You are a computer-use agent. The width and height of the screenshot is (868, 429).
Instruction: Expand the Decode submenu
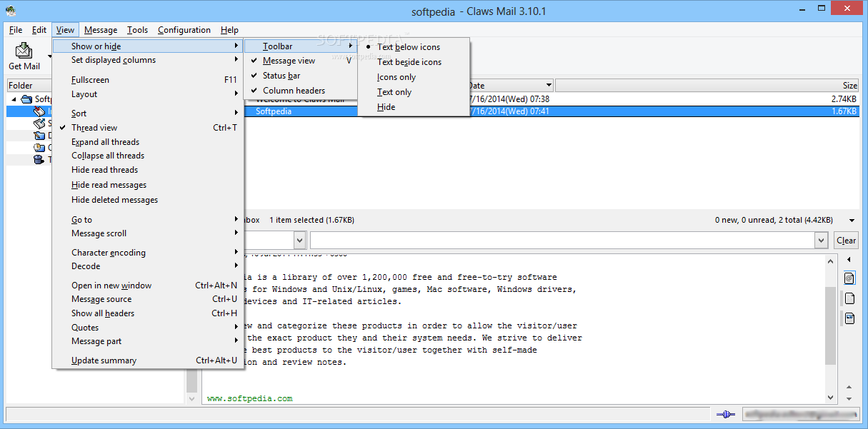click(x=149, y=266)
